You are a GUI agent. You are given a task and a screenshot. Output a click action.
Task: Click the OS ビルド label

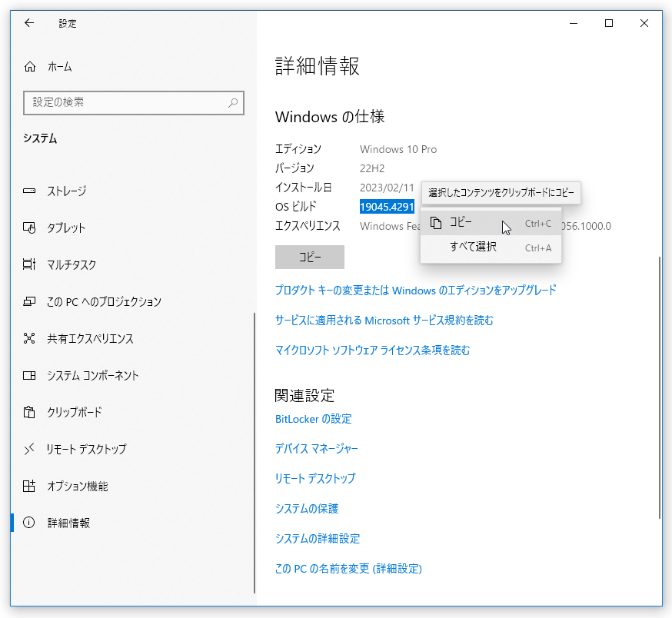click(296, 207)
